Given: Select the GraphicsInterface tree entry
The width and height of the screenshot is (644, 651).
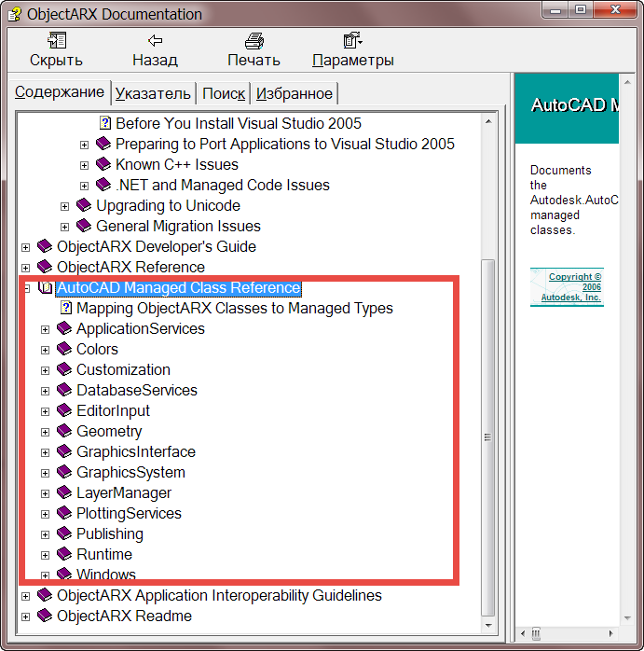Looking at the screenshot, I should coord(136,451).
